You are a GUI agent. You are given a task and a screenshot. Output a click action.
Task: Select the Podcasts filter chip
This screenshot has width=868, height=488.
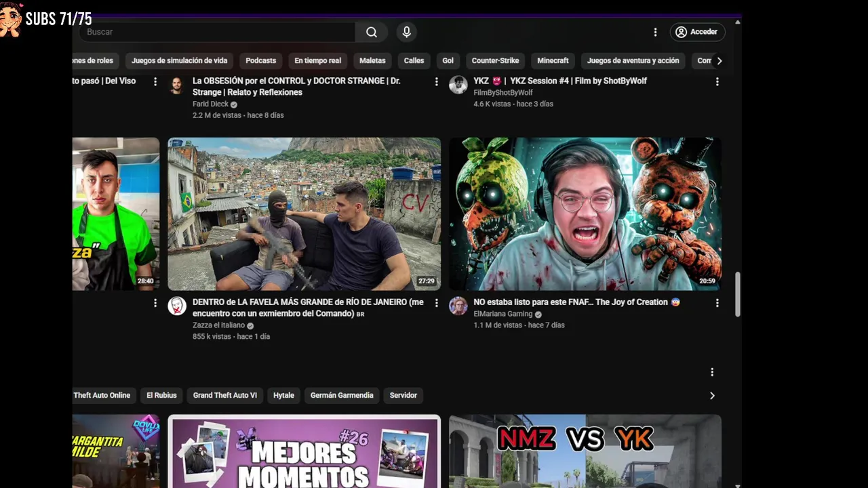click(x=260, y=61)
